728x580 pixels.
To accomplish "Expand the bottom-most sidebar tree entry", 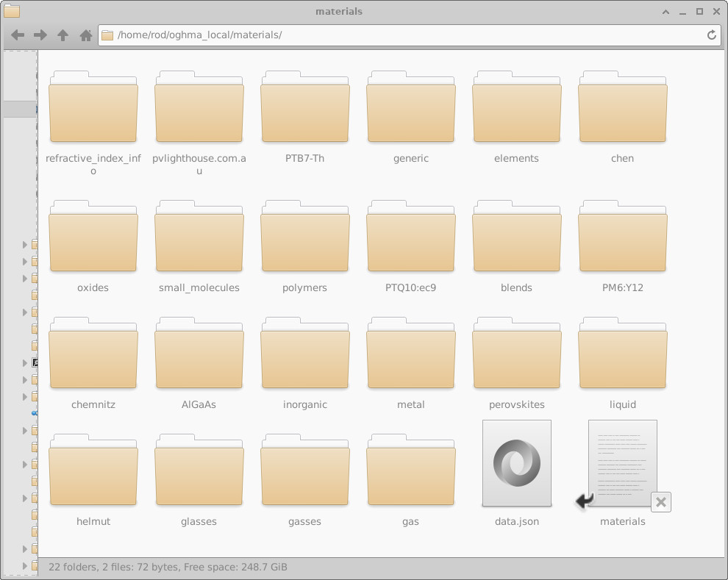I will tap(24, 566).
